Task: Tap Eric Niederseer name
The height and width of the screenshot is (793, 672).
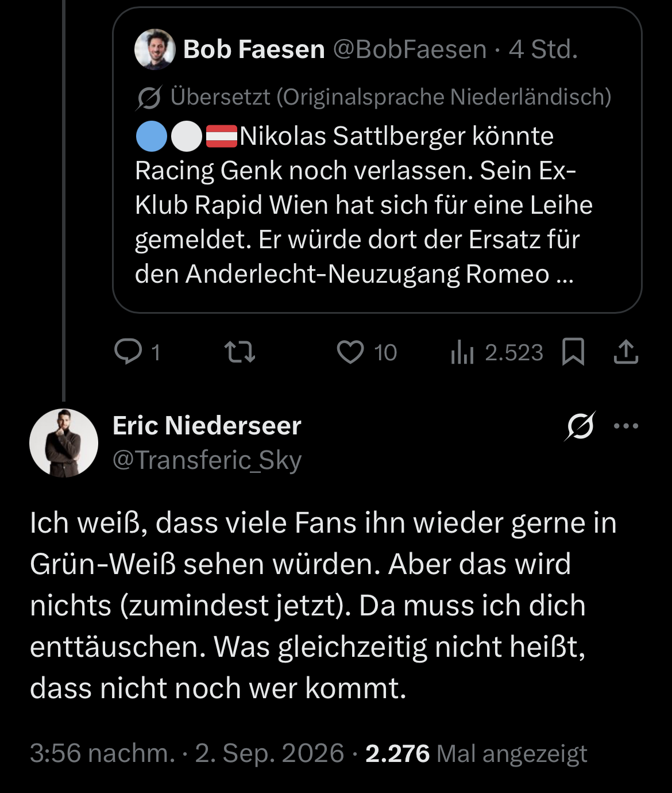Action: click(207, 426)
